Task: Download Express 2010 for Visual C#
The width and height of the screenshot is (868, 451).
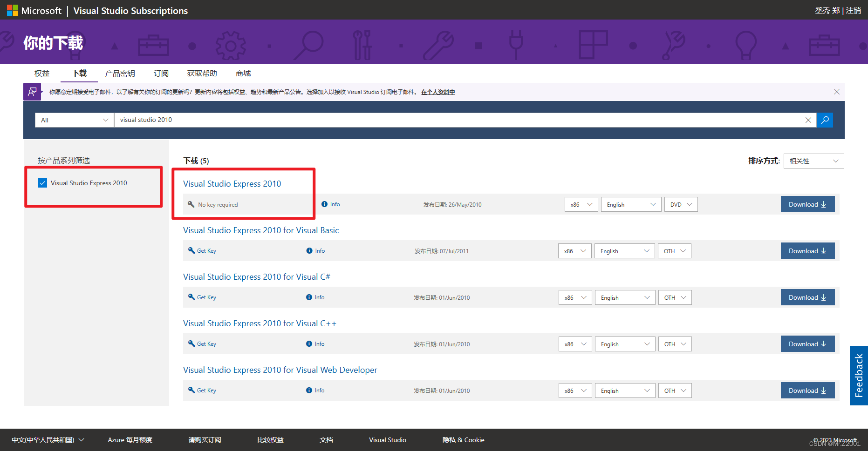Action: [807, 297]
